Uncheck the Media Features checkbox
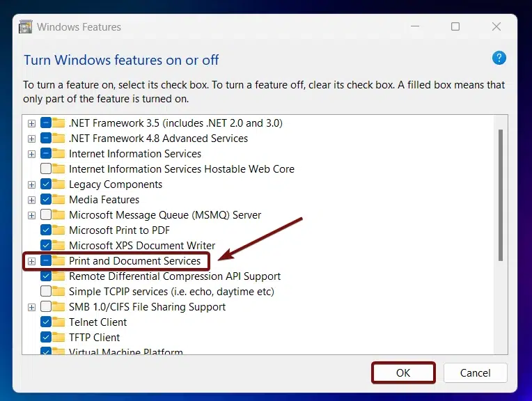 46,200
